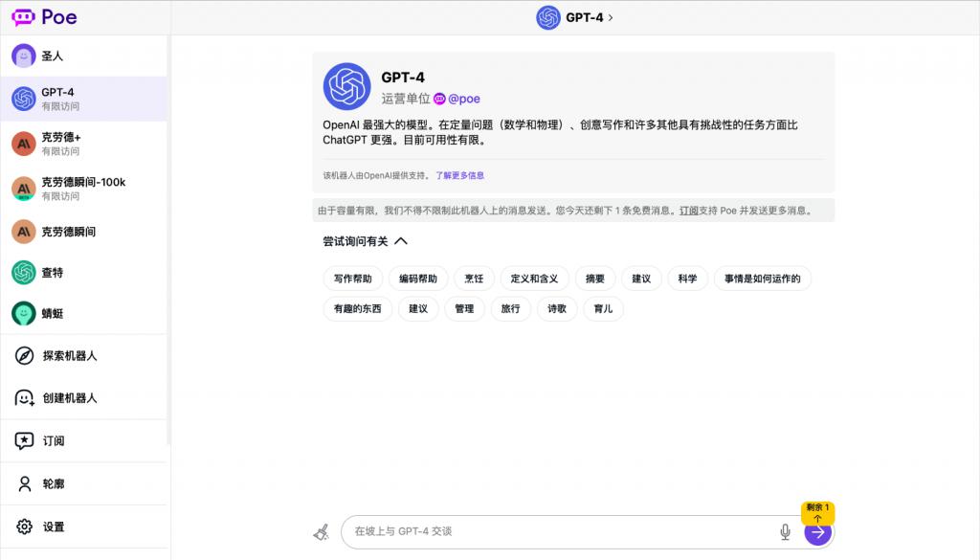Click the 探索机器人 compass icon
The height and width of the screenshot is (560, 980).
coord(24,356)
